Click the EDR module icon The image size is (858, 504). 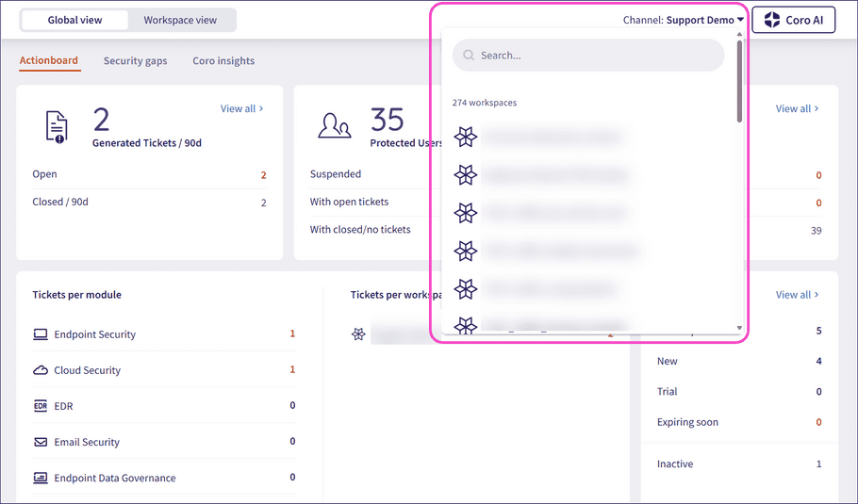(41, 406)
